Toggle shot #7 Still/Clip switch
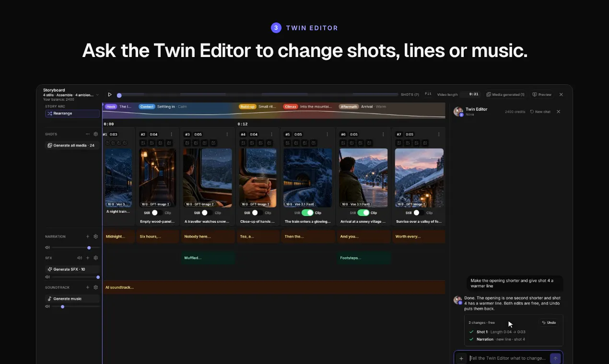Image resolution: width=609 pixels, height=364 pixels. 419,213
